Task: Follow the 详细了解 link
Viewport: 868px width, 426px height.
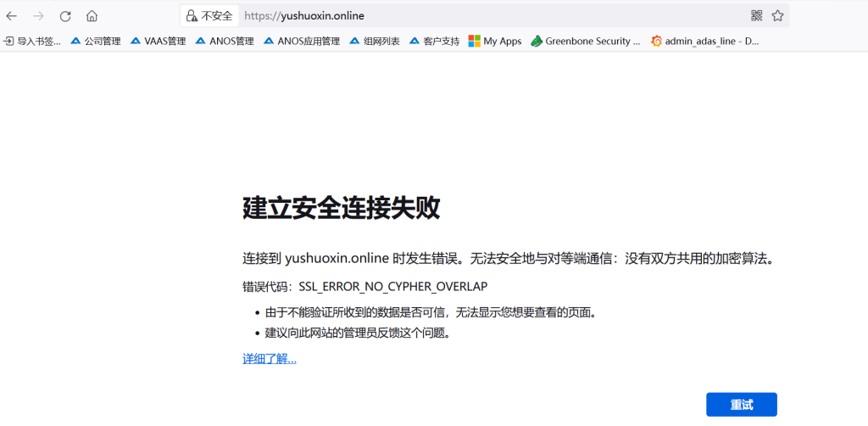Action: pyautogui.click(x=270, y=359)
